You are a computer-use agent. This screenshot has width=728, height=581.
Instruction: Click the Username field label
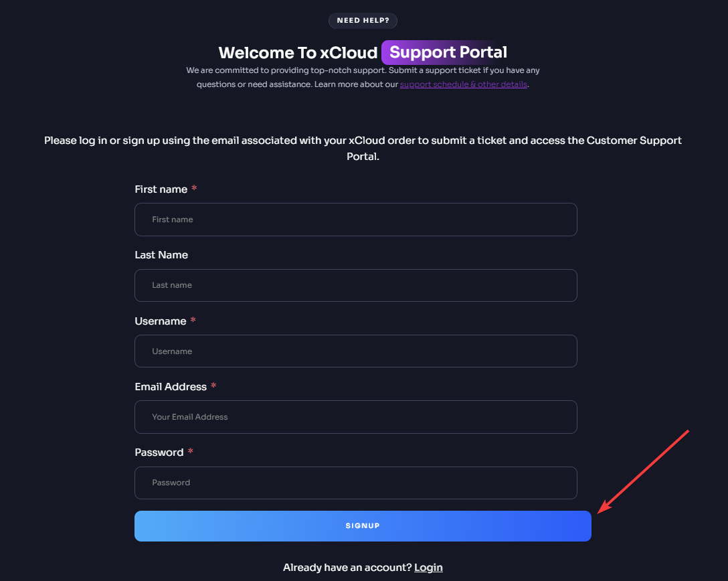click(x=159, y=321)
